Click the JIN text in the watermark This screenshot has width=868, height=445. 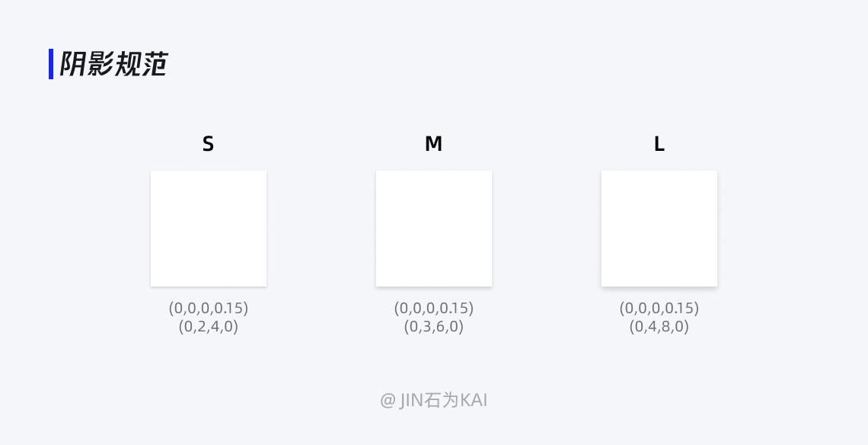point(411,400)
